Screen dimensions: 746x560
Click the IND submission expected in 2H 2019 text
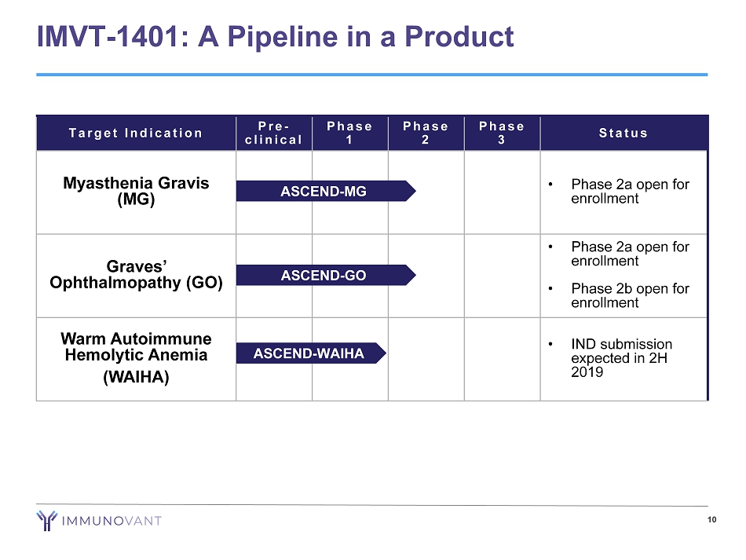tap(621, 357)
